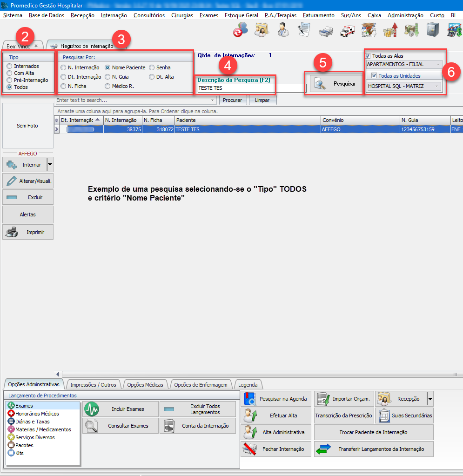The height and width of the screenshot is (476, 463).
Task: Open the doctor icon in the toolbar
Action: coord(283,30)
